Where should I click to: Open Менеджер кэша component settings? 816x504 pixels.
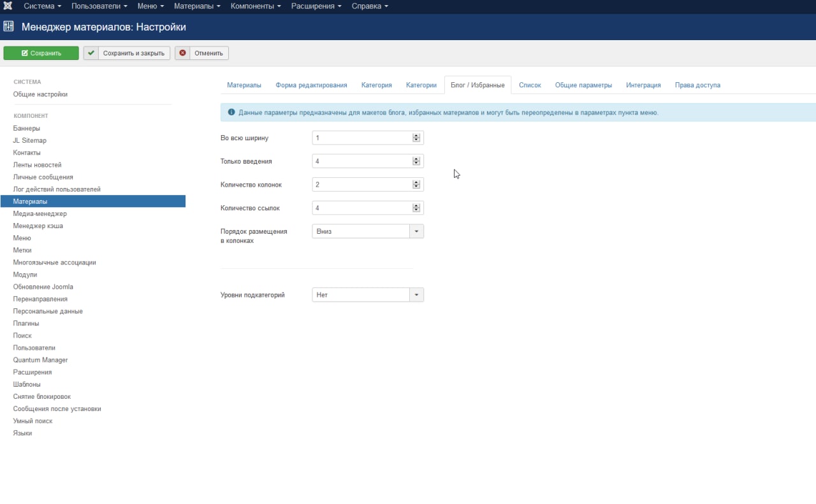pyautogui.click(x=38, y=226)
